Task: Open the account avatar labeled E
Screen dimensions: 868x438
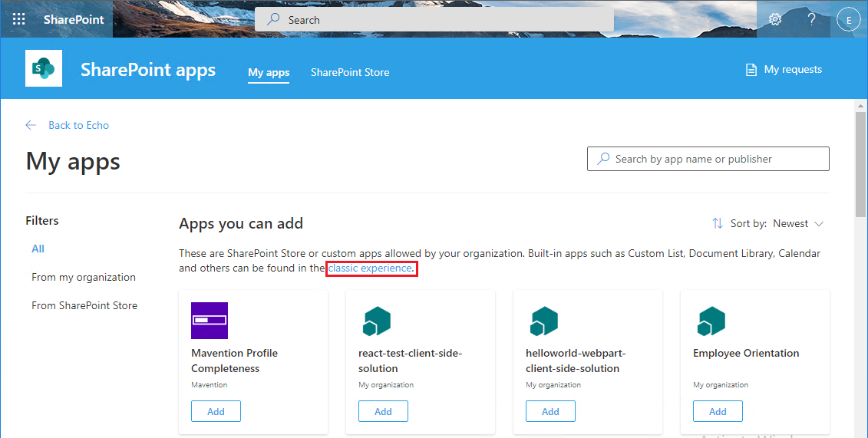Action: tap(848, 20)
